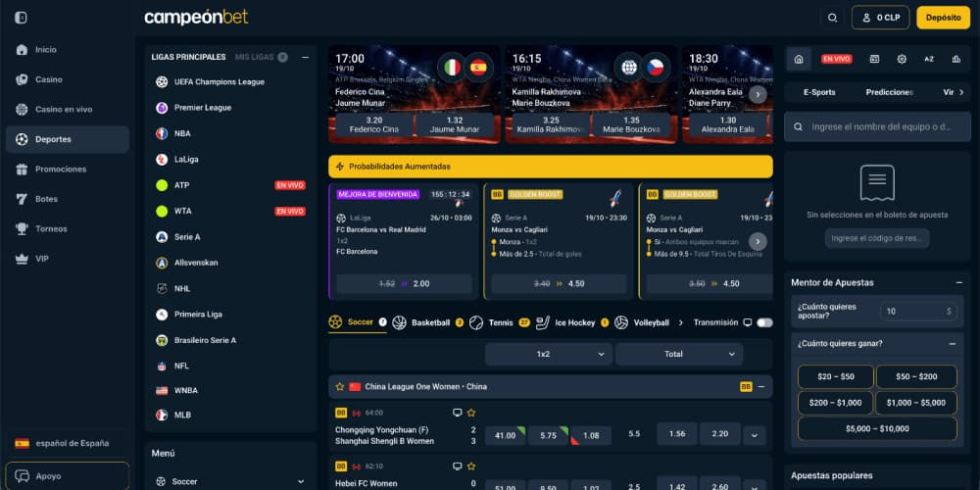Open the Apoyo support chat
This screenshot has height=490, width=980.
[68, 476]
